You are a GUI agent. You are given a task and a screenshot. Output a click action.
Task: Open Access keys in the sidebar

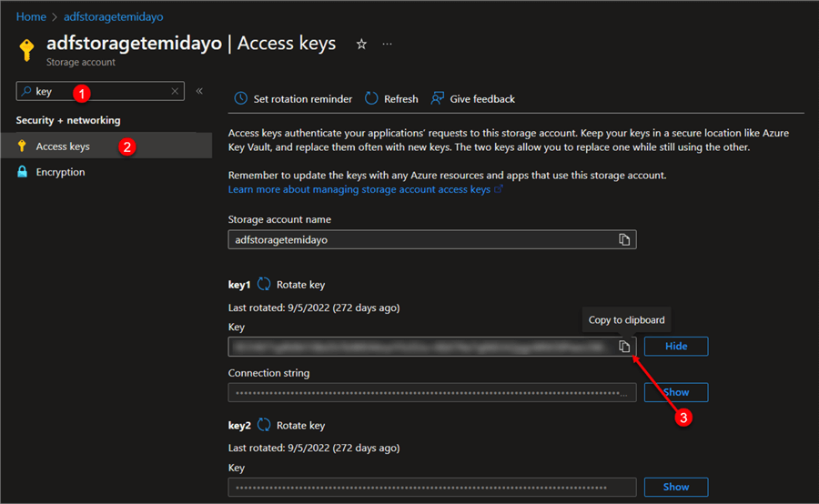[63, 146]
